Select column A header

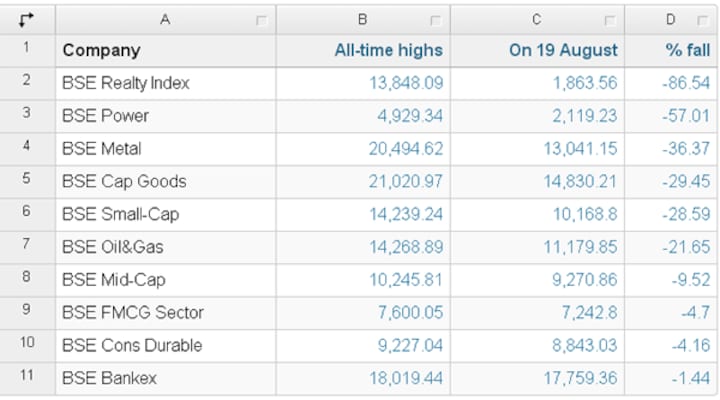pos(166,20)
